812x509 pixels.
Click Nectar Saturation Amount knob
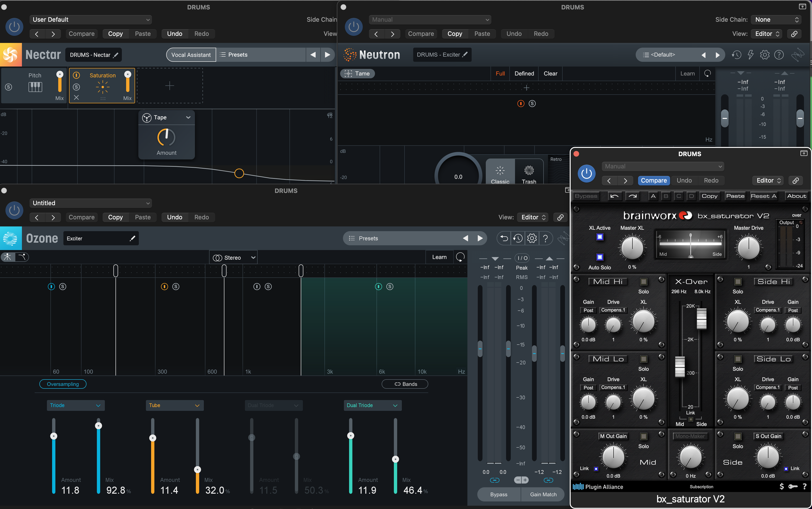tap(166, 137)
